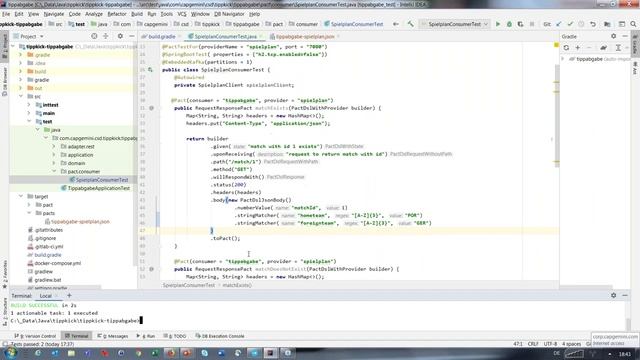Expand the out folder

[21, 88]
